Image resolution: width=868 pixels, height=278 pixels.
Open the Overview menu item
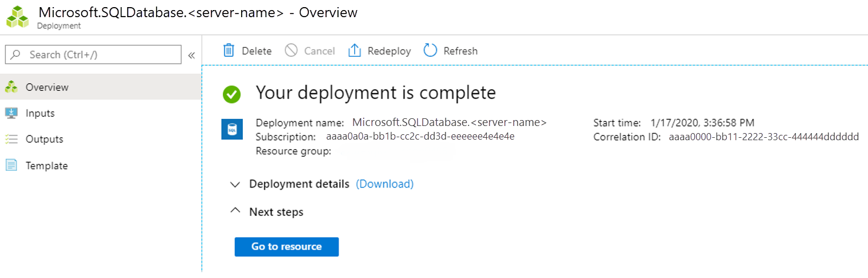(x=100, y=87)
